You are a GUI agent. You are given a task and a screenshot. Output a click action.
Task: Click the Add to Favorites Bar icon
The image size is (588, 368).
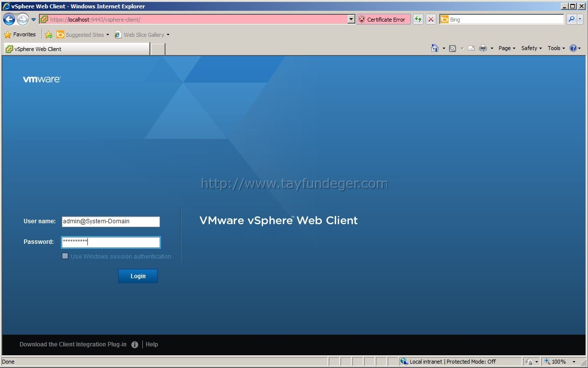(x=49, y=35)
